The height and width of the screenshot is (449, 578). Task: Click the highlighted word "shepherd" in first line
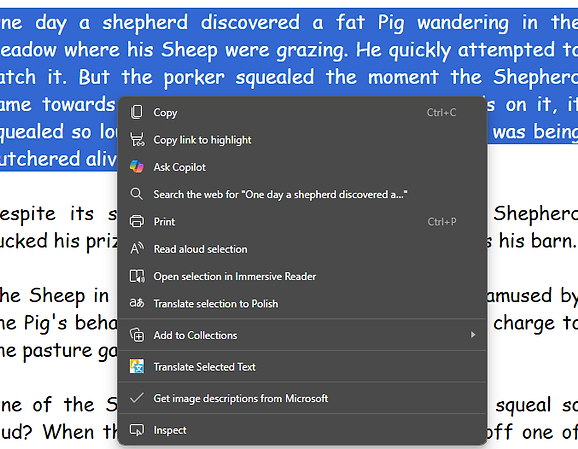(145, 23)
